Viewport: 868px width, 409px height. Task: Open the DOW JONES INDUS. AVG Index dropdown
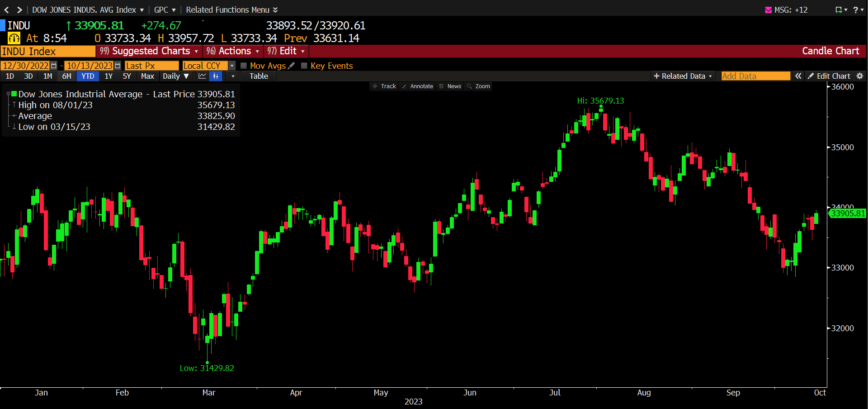click(x=88, y=10)
